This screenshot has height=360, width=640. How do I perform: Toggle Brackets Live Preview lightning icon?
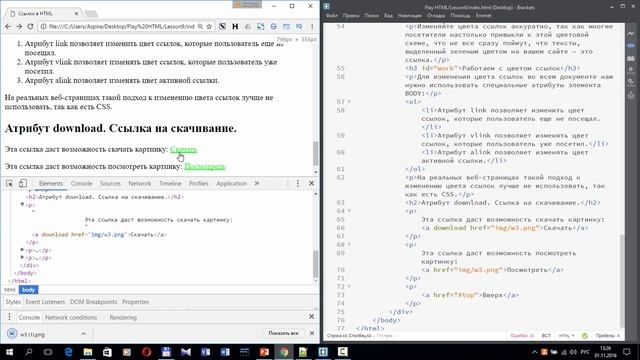[631, 33]
